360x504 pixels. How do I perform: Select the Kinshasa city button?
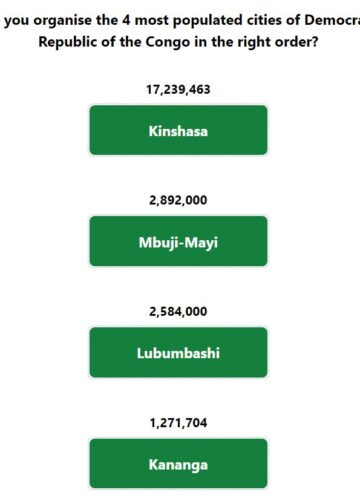[x=178, y=130]
